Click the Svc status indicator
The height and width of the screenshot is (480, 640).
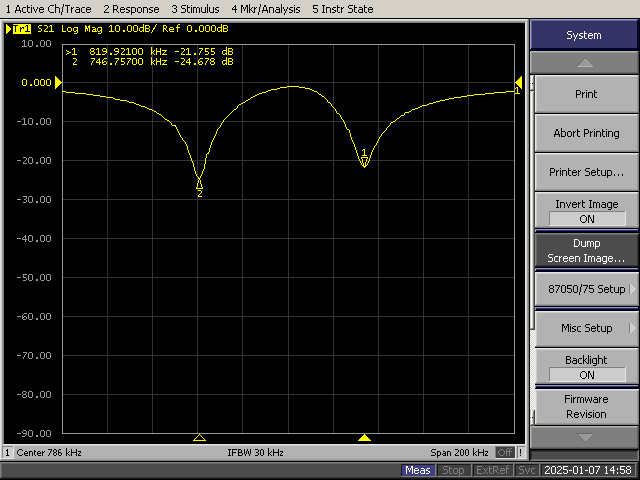[526, 470]
